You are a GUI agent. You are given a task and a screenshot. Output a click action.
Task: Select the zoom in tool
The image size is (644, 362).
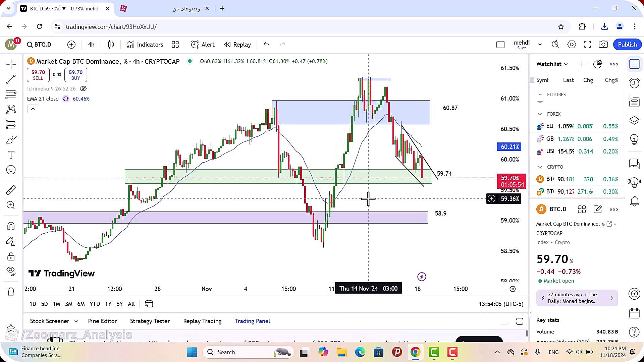tap(11, 205)
